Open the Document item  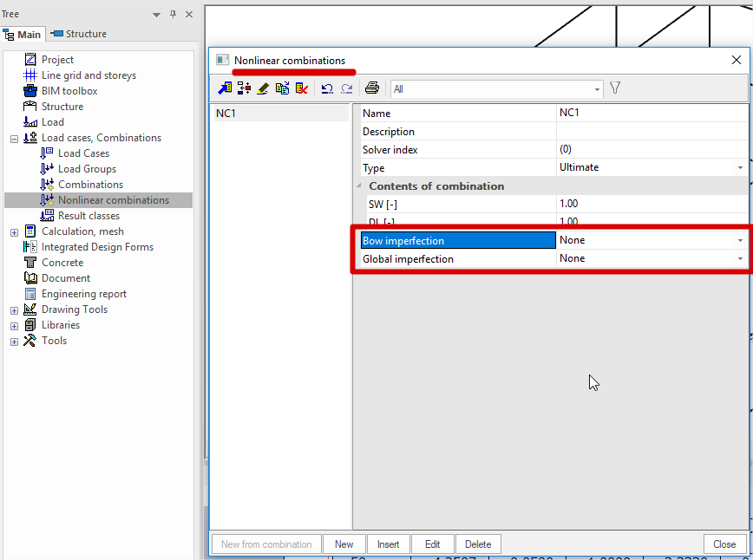(x=66, y=278)
